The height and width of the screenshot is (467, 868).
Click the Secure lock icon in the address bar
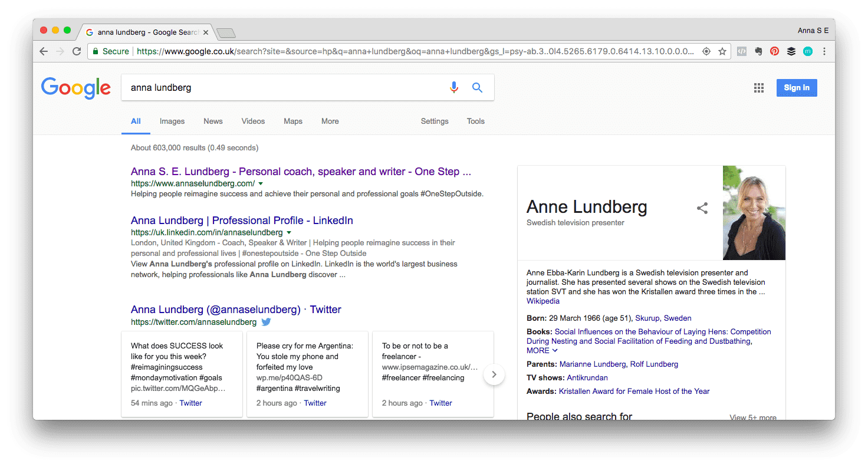click(95, 51)
